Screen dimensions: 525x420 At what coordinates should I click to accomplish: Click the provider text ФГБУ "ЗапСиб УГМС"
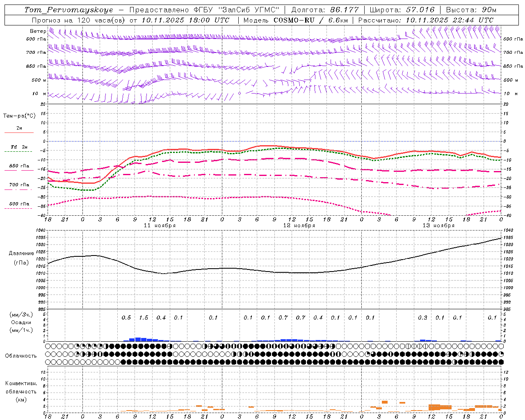coord(236,10)
